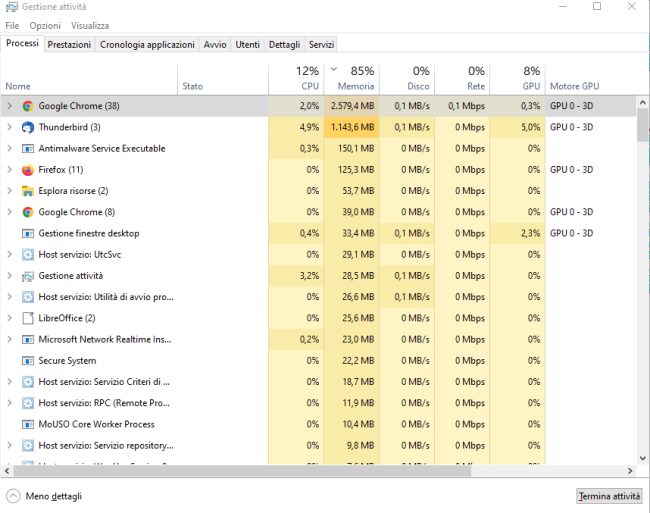Sort by the Disco column header
The height and width of the screenshot is (513, 650).
(407, 79)
